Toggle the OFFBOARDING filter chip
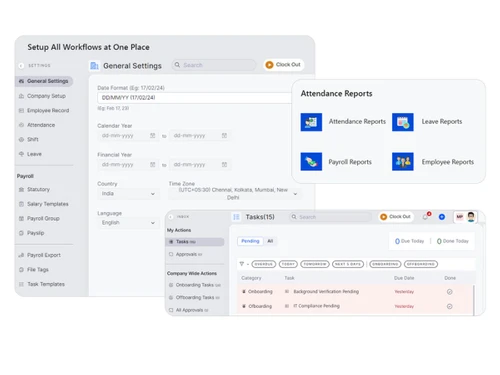500x375 pixels. (421, 264)
